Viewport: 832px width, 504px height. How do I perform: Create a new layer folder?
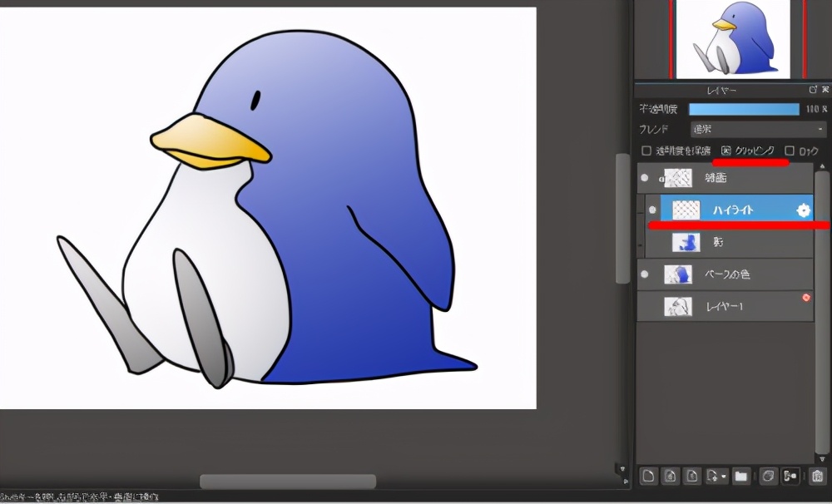click(x=740, y=476)
